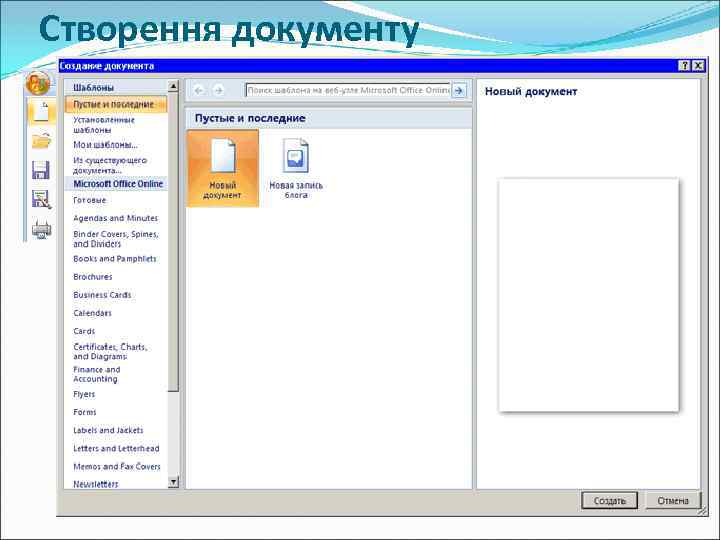The width and height of the screenshot is (720, 540).
Task: Click the Отмена button
Action: click(x=673, y=501)
